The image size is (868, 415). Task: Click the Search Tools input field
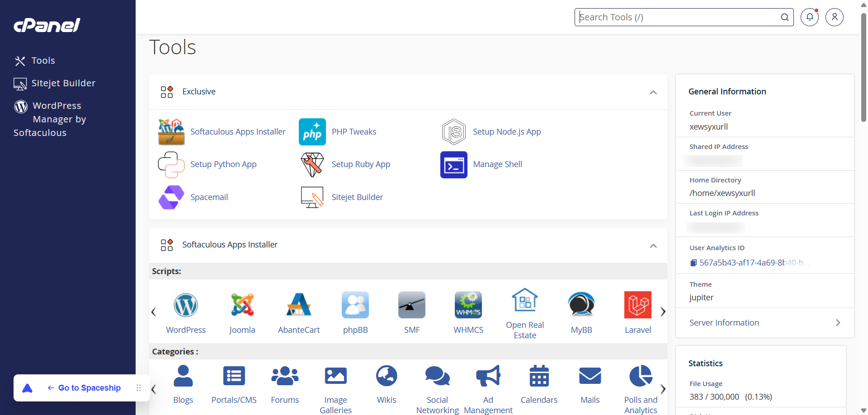678,17
